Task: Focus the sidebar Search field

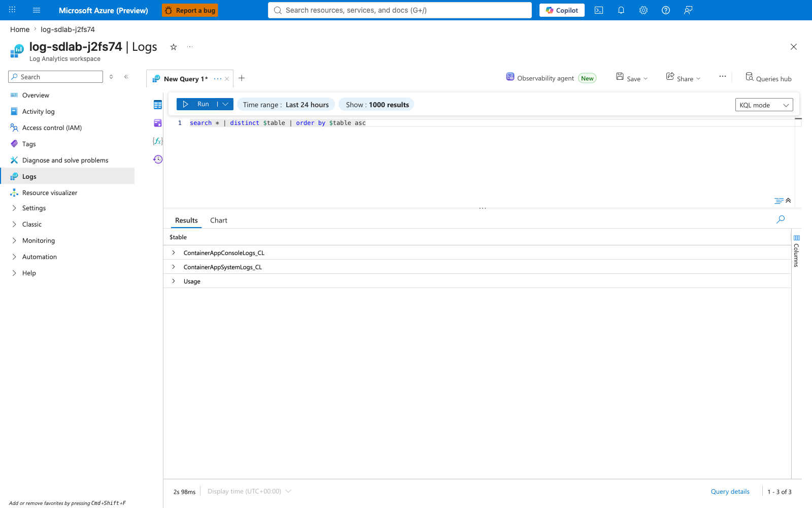Action: (x=56, y=77)
